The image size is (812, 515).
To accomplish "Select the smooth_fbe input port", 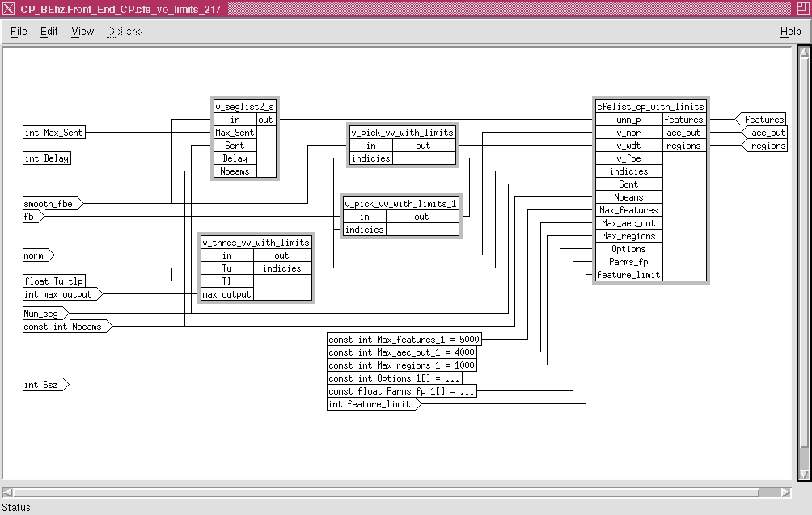I will [50, 204].
